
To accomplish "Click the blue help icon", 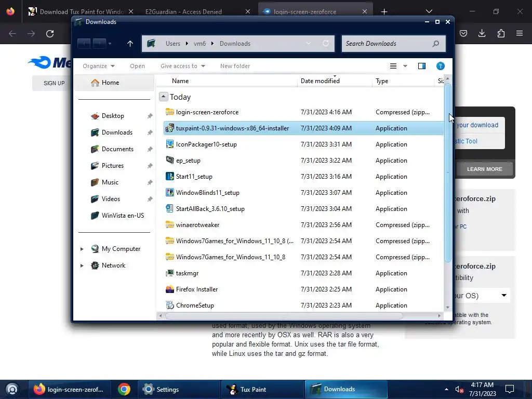I will [x=441, y=66].
